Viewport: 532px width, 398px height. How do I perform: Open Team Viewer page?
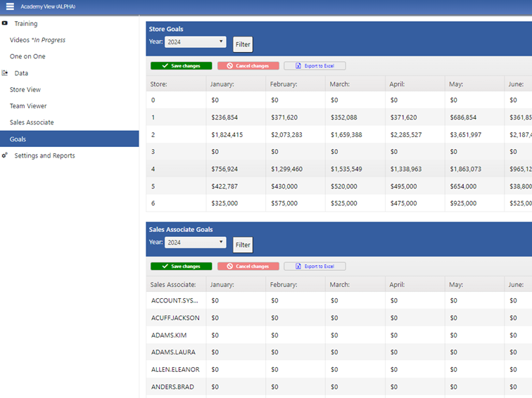(28, 105)
